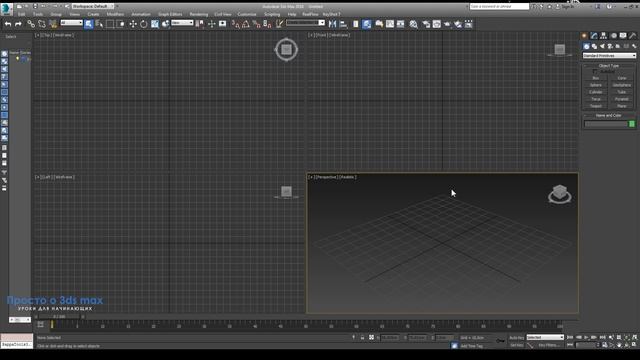This screenshot has height=360, width=640.
Task: Open the Named Selection Sets dropdown
Action: pos(306,23)
